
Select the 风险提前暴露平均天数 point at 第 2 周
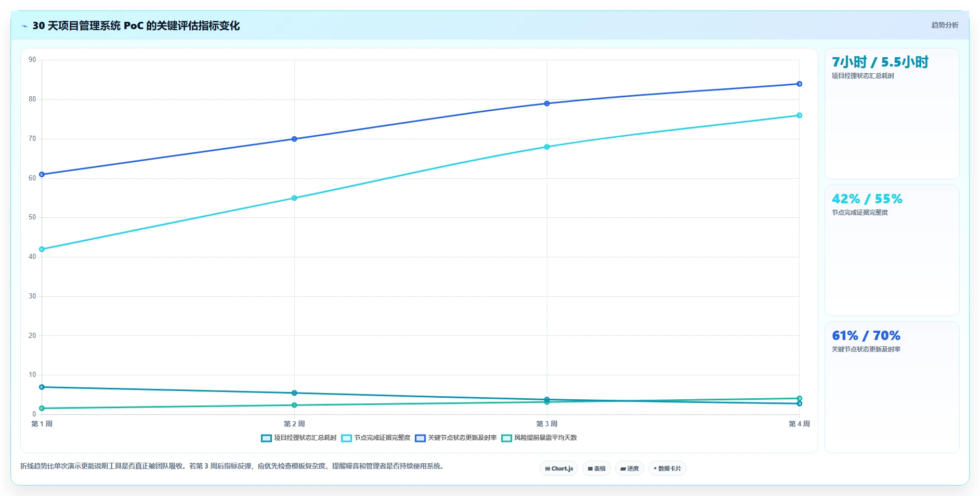(294, 405)
